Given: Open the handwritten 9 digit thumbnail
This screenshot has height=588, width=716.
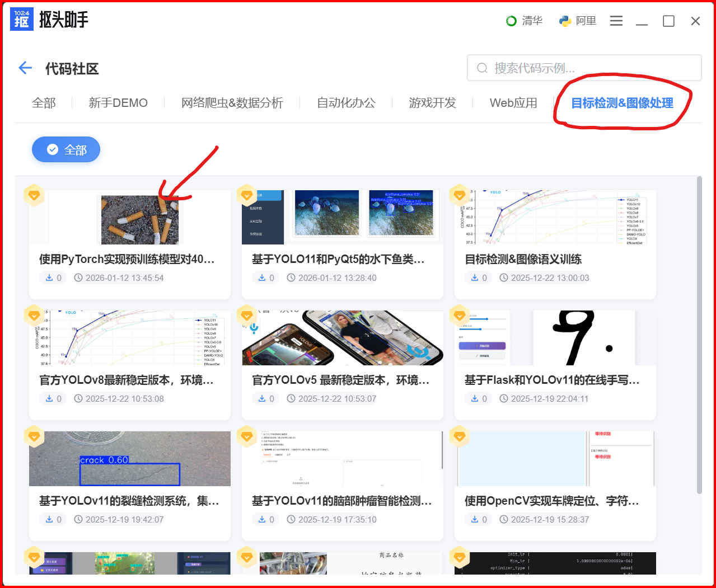Looking at the screenshot, I should tap(555, 338).
